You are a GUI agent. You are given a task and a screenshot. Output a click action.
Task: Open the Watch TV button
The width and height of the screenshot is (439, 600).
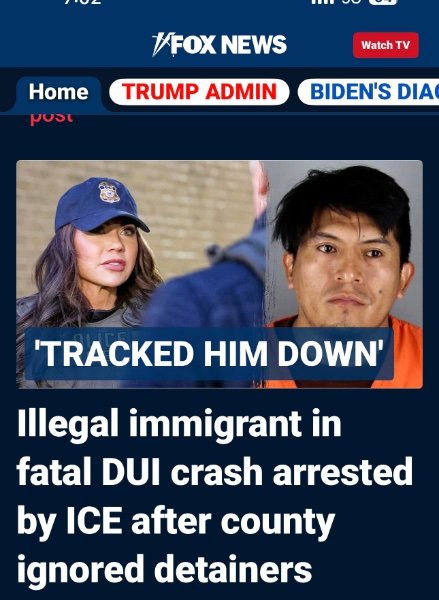point(385,45)
